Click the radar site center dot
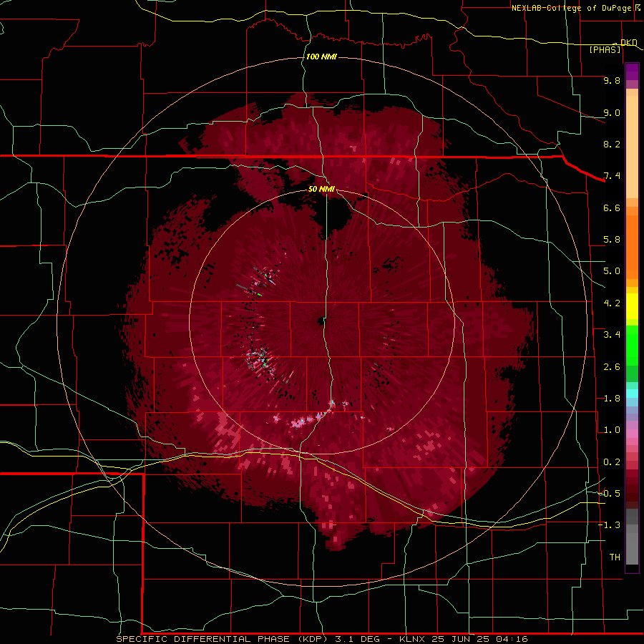Image resolution: width=644 pixels, height=644 pixels. 321,321
